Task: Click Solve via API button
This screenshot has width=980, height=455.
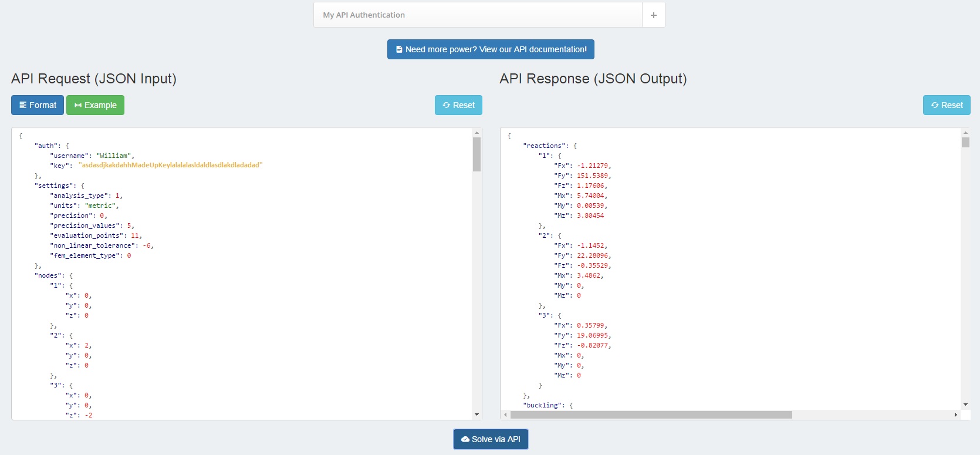Action: pyautogui.click(x=491, y=439)
